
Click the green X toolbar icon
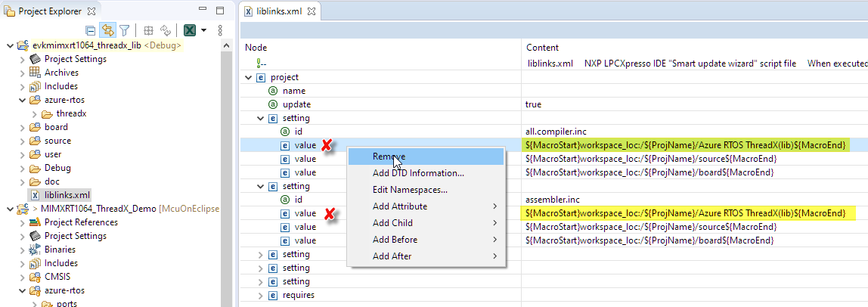point(190,30)
